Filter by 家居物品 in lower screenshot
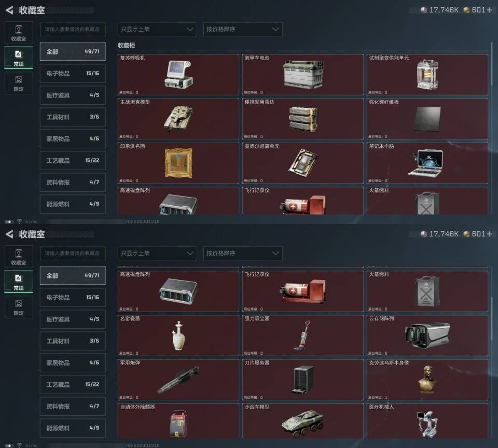 pos(73,363)
